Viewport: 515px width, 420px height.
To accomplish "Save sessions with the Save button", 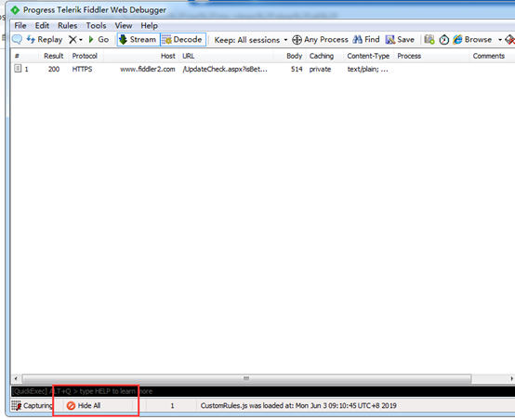I will (400, 40).
